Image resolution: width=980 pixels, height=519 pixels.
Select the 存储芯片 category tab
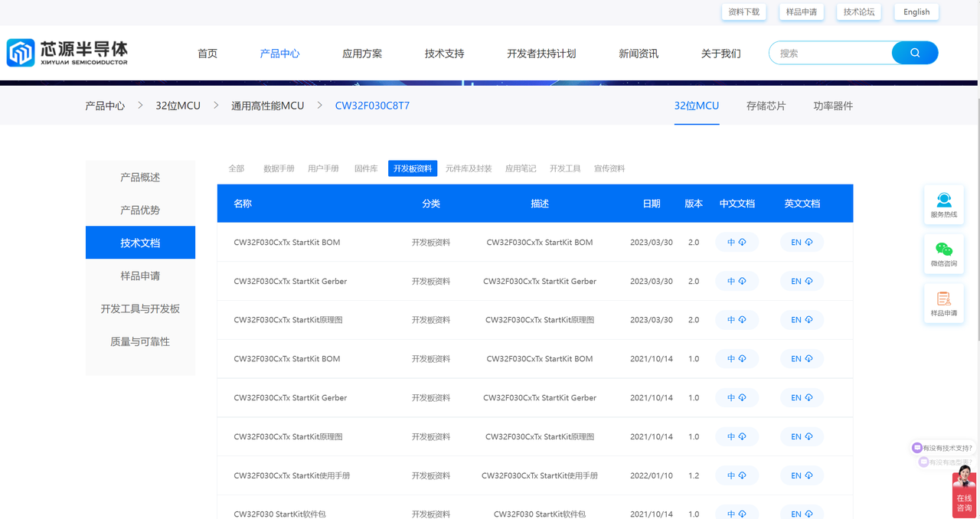tap(766, 106)
